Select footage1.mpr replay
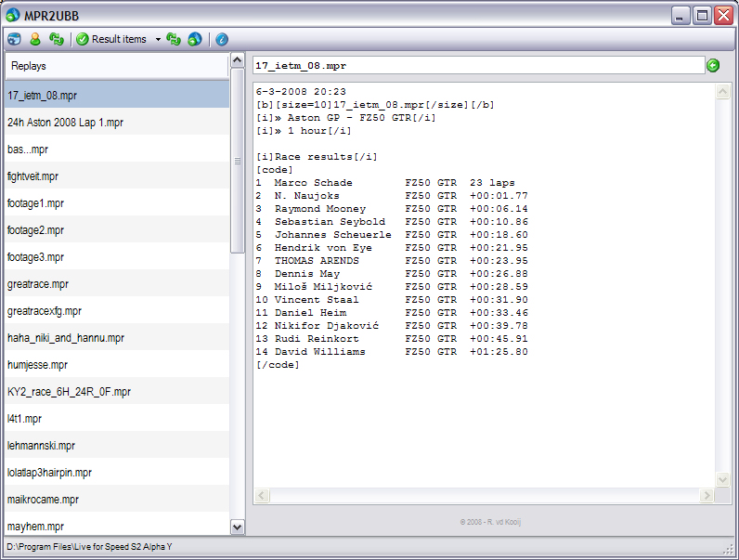The height and width of the screenshot is (560, 739). tap(117, 202)
